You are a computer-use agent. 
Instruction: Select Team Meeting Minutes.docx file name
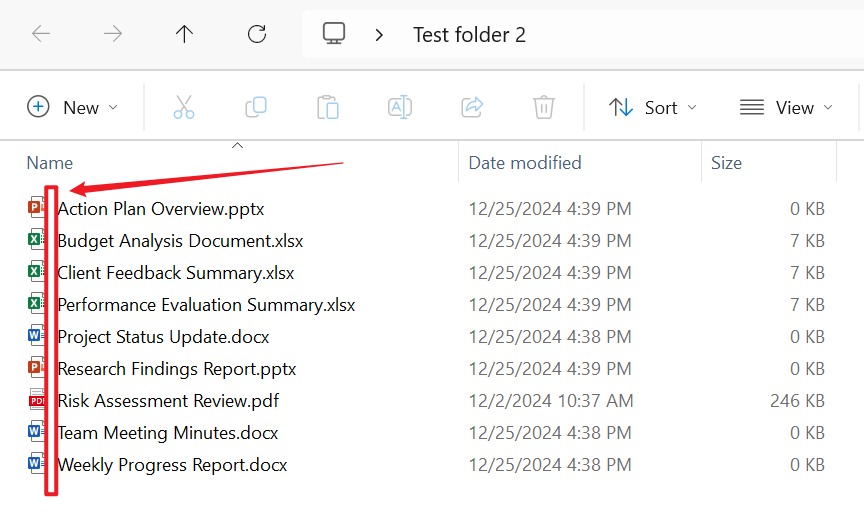pos(168,433)
